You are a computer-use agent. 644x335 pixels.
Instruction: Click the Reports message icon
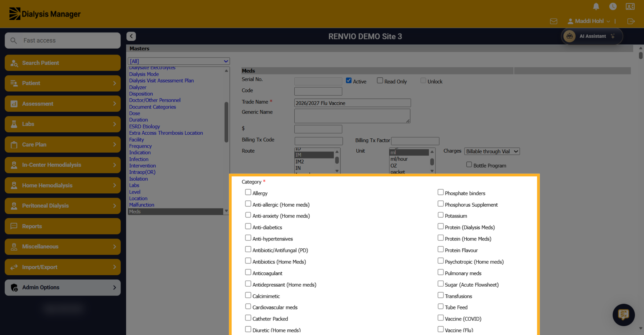coord(14,226)
